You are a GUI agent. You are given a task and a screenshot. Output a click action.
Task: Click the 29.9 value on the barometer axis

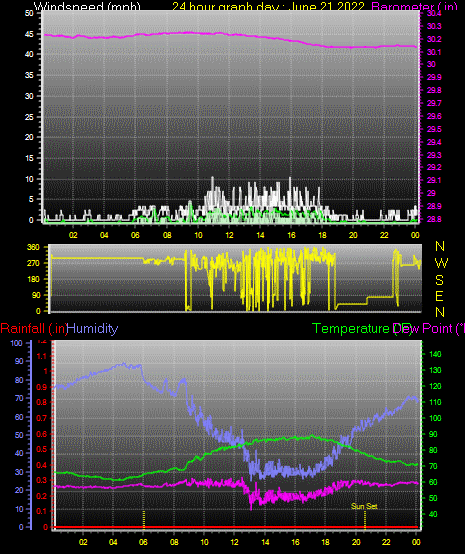tap(434, 77)
